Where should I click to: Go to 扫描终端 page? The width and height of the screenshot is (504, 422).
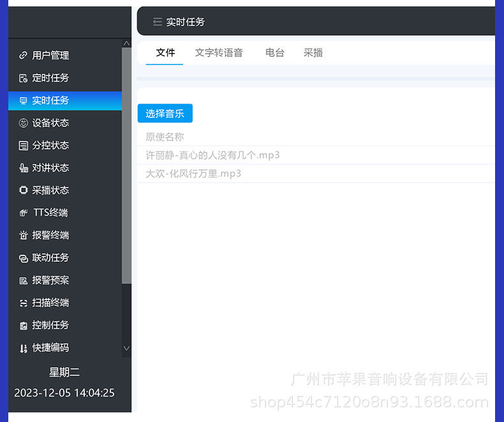[x=65, y=303]
